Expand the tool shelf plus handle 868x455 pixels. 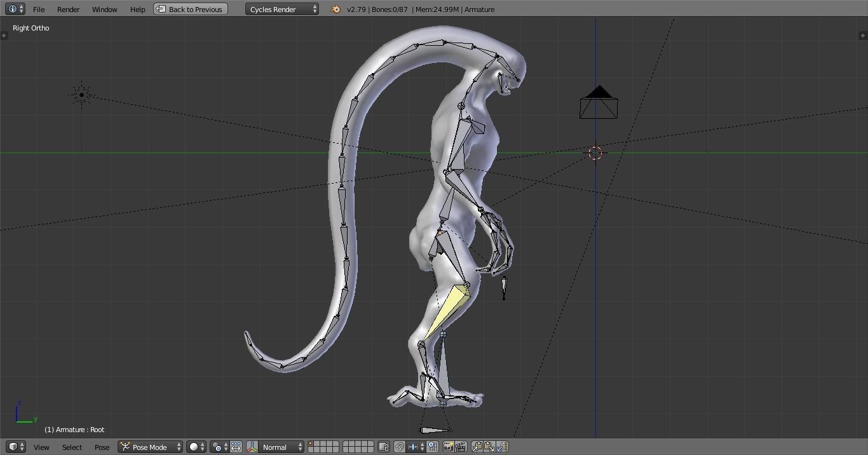pos(4,36)
